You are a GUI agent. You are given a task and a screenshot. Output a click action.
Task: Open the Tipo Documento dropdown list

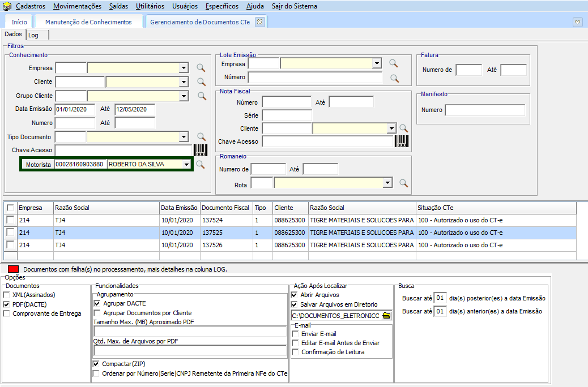(183, 137)
